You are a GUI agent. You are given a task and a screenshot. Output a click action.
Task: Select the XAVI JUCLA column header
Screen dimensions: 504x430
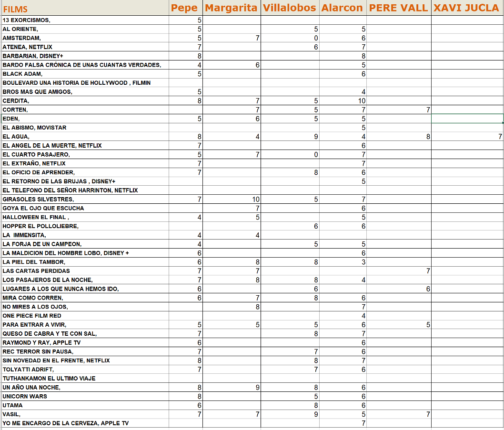coord(467,8)
